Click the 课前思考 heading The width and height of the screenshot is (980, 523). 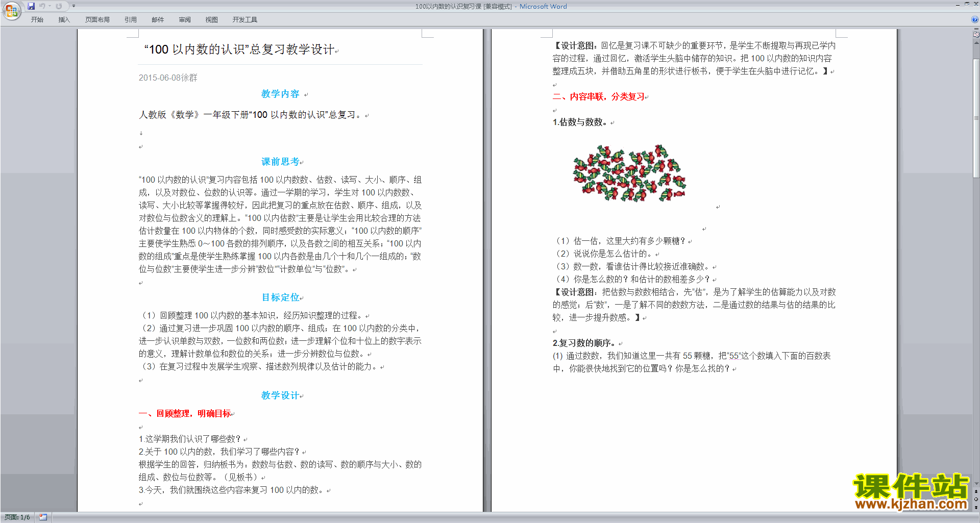pos(280,162)
